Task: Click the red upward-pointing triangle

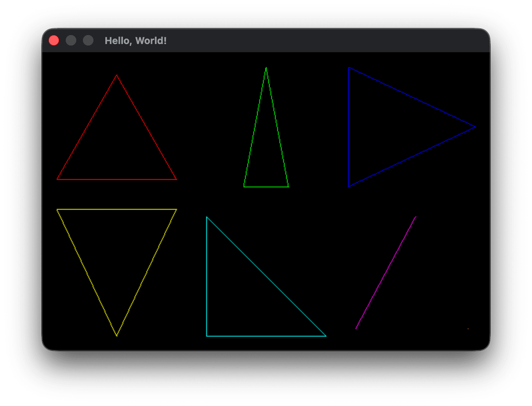Action: coord(117,149)
